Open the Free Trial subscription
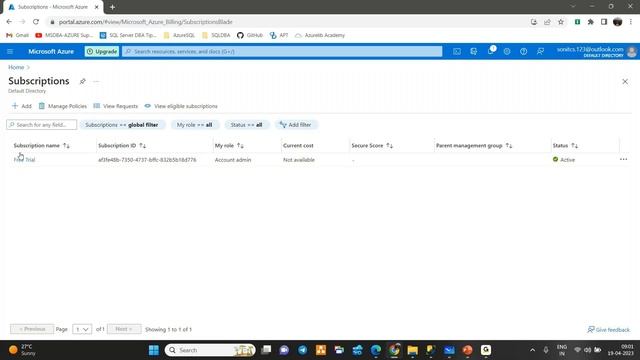Image resolution: width=640 pixels, height=360 pixels. (24, 160)
